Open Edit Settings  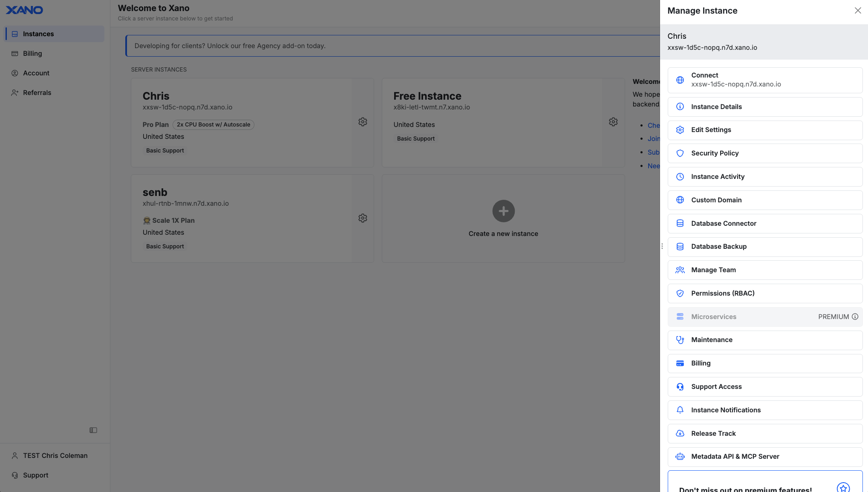pyautogui.click(x=765, y=130)
